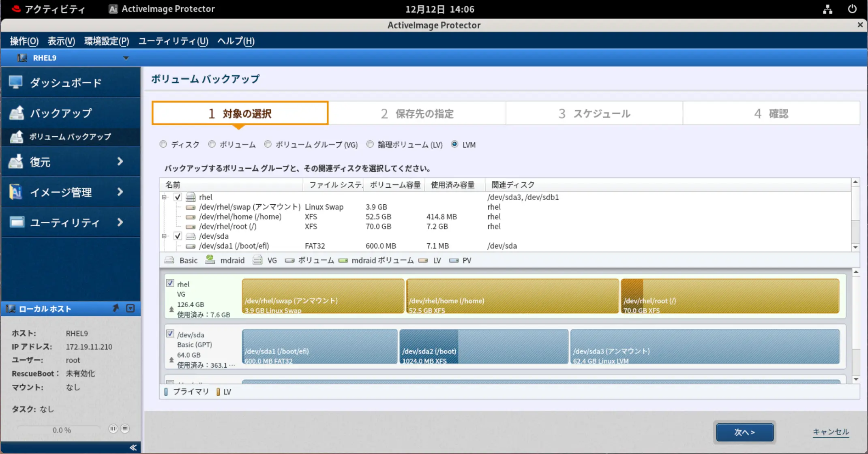The image size is (868, 454).
Task: Uncheck the /dev/sda checkbox in tree list
Action: [178, 236]
